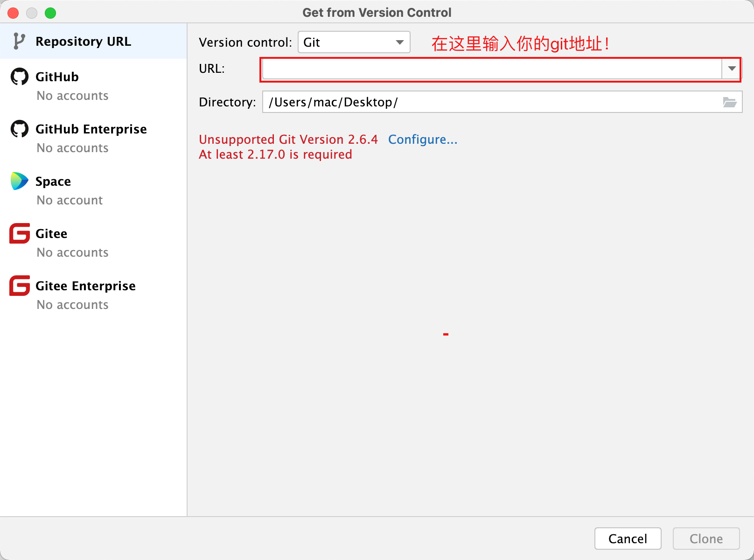The height and width of the screenshot is (560, 754).
Task: Click 'No accounts' under Gitee Enterprise
Action: [x=73, y=305]
